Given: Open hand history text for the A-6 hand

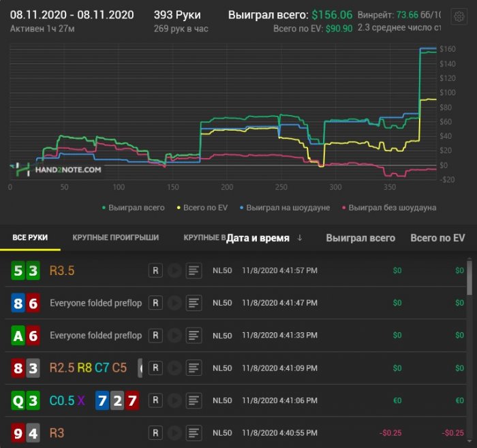Looking at the screenshot, I should (x=194, y=335).
